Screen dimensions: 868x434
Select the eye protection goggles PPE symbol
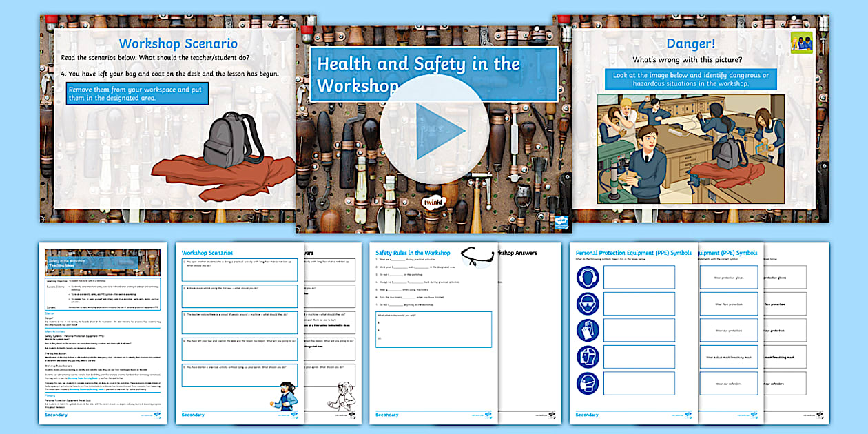tap(588, 302)
